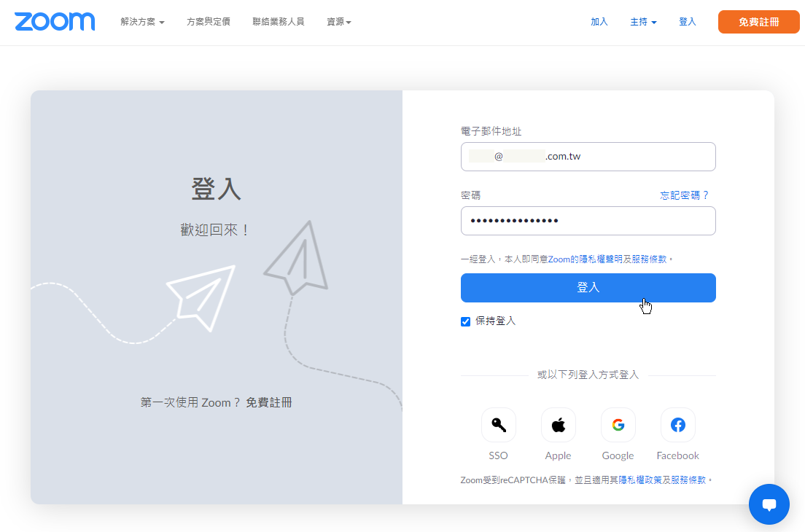Open the 忘記密碼 link

point(684,195)
